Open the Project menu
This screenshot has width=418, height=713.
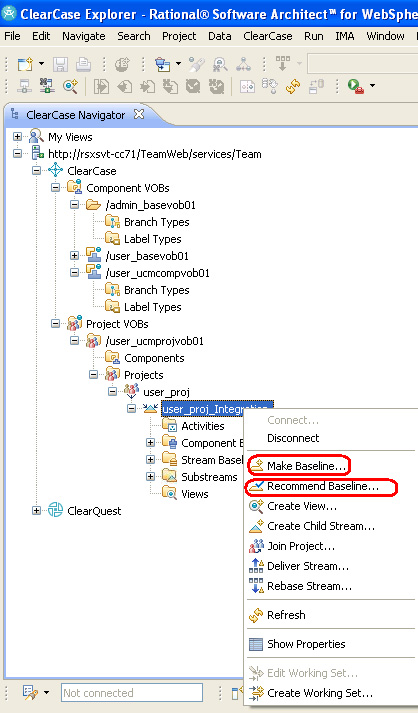coord(179,36)
